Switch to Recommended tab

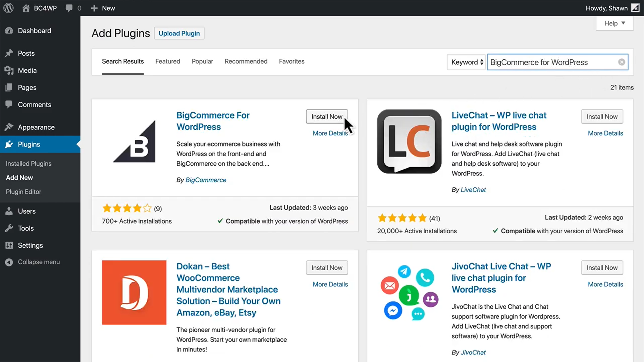(246, 61)
